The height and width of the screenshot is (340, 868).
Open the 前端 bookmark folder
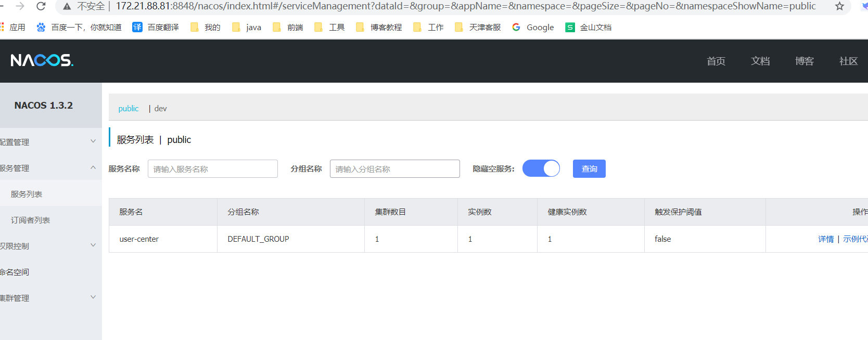[288, 27]
